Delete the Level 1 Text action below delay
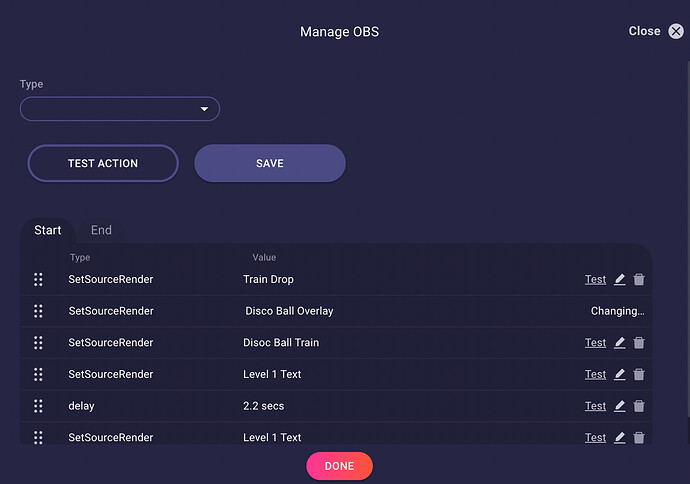This screenshot has height=484, width=690. [639, 438]
